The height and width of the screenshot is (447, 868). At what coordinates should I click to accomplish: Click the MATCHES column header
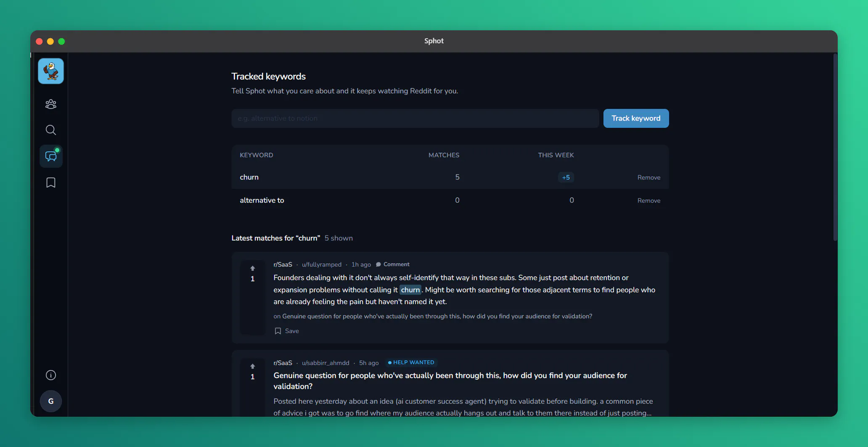pos(444,155)
